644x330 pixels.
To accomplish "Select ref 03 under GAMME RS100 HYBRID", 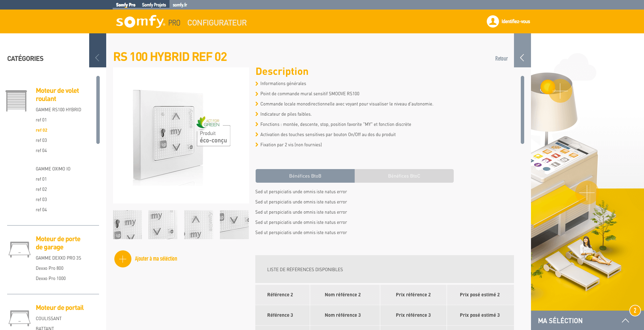I will pyautogui.click(x=41, y=140).
